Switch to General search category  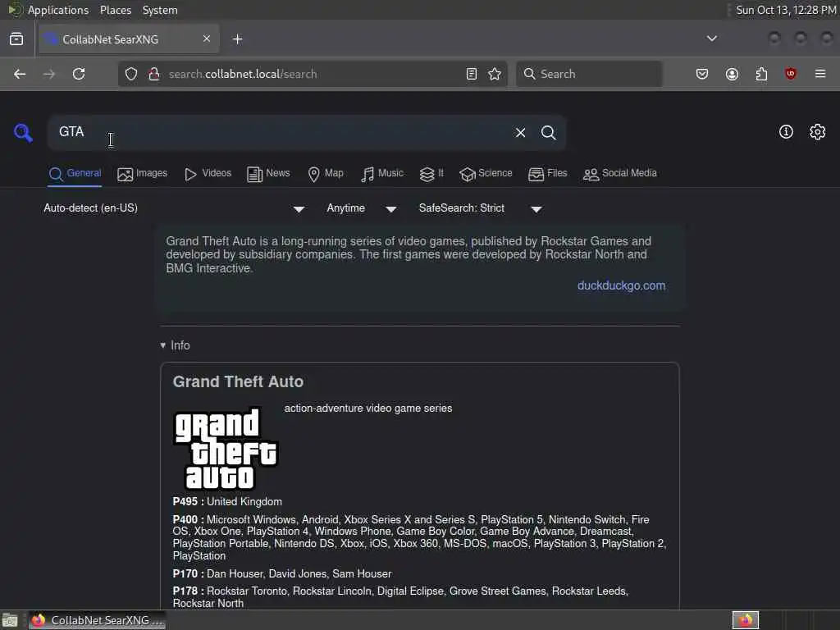[75, 174]
